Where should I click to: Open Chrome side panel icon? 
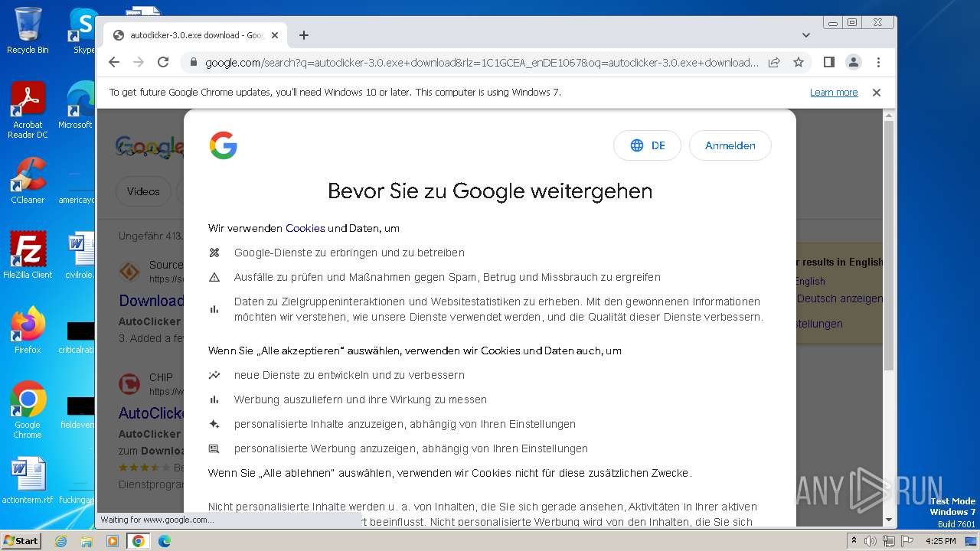pyautogui.click(x=828, y=62)
